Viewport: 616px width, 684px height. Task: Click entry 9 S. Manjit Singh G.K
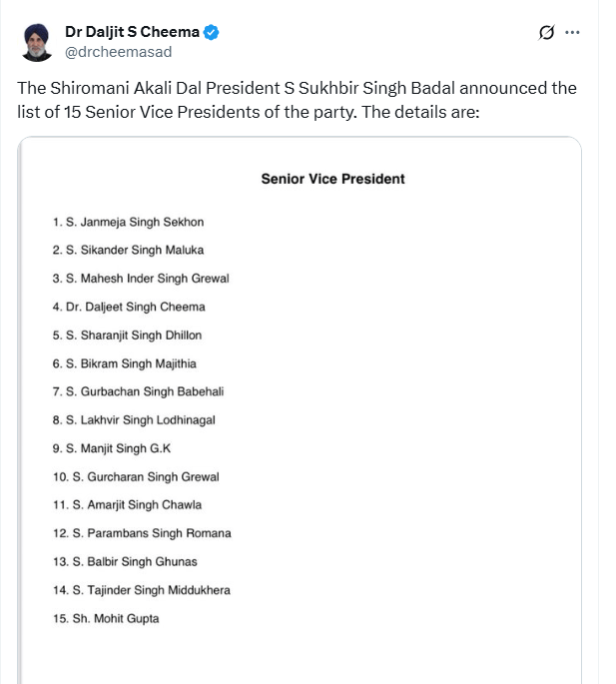coord(112,448)
